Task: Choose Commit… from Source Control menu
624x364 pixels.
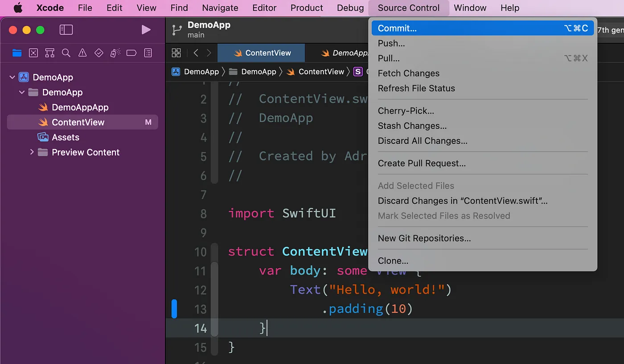Action: (x=483, y=28)
